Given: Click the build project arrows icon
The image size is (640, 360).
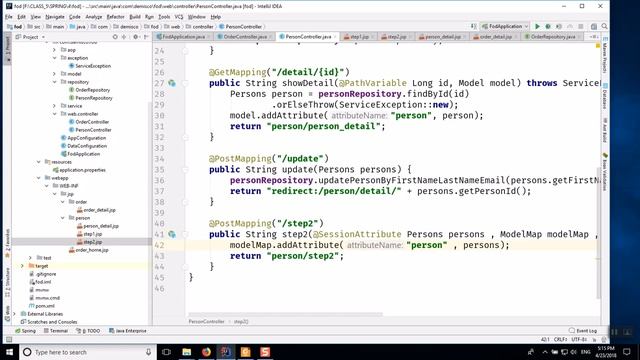Looking at the screenshot, I should [x=473, y=27].
